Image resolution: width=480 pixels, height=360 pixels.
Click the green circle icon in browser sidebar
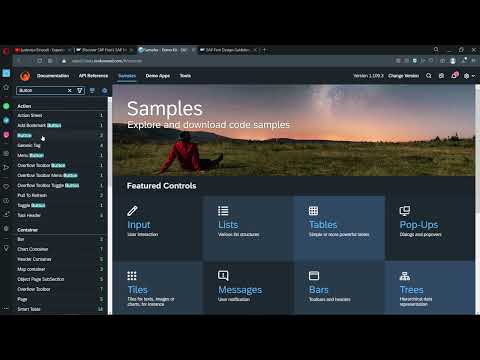(6, 106)
